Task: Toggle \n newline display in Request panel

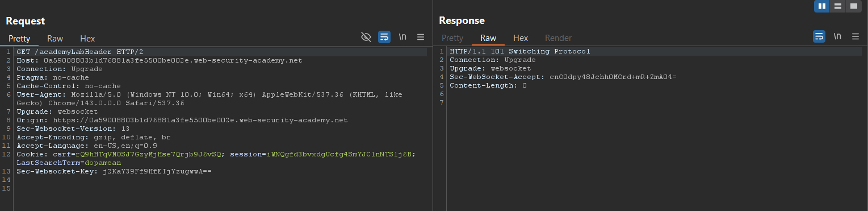Action: point(402,37)
